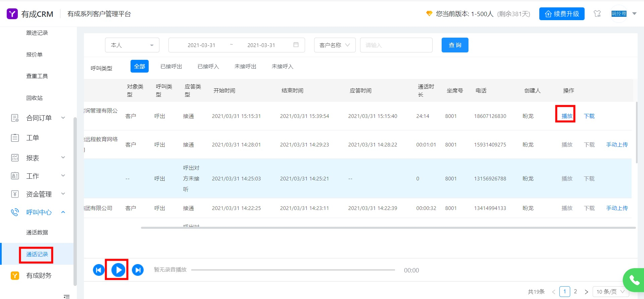Click the vertical table scrollbar
This screenshot has height=299, width=644.
click(x=637, y=133)
